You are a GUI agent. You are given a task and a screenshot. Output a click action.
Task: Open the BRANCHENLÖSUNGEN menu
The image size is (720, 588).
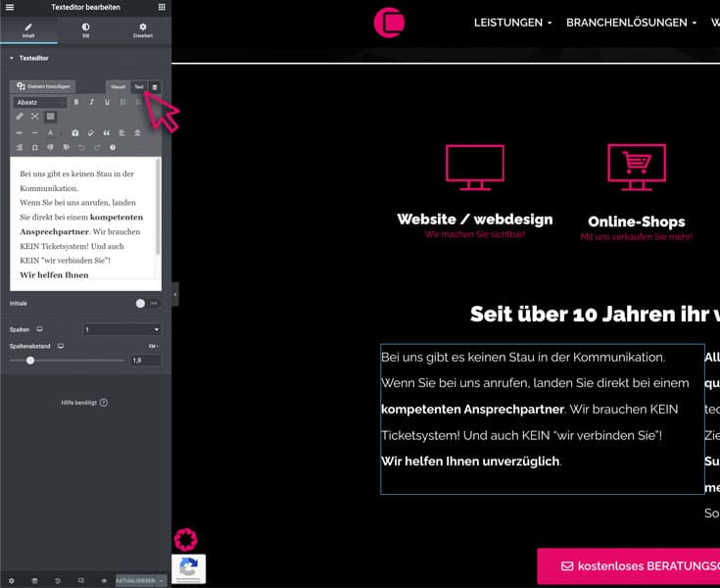(x=632, y=23)
